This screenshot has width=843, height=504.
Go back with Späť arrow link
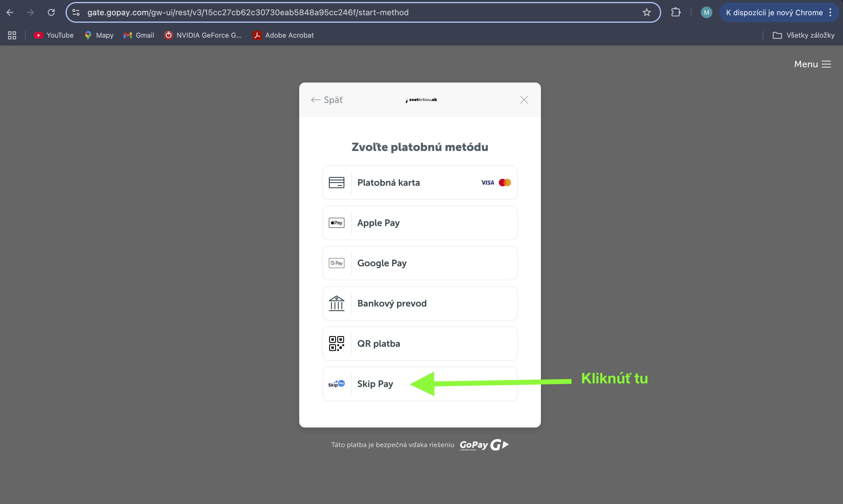pos(327,100)
